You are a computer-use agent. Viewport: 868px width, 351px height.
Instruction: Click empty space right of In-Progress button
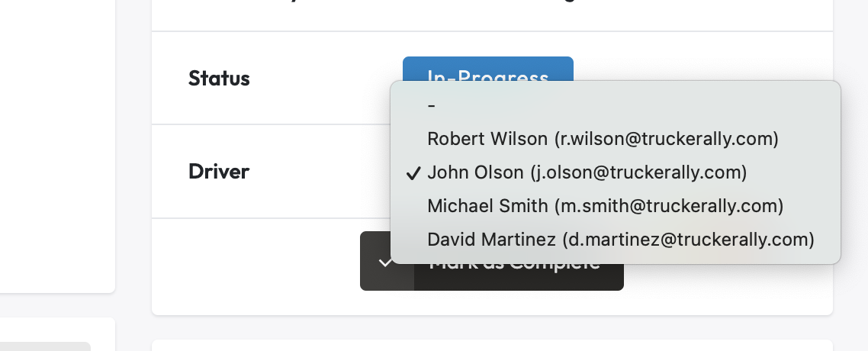[x=702, y=65]
